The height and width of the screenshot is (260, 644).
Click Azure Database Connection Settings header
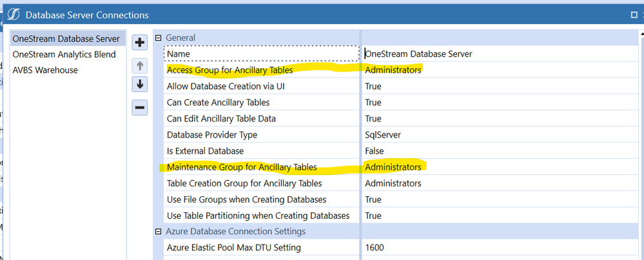[x=235, y=232]
